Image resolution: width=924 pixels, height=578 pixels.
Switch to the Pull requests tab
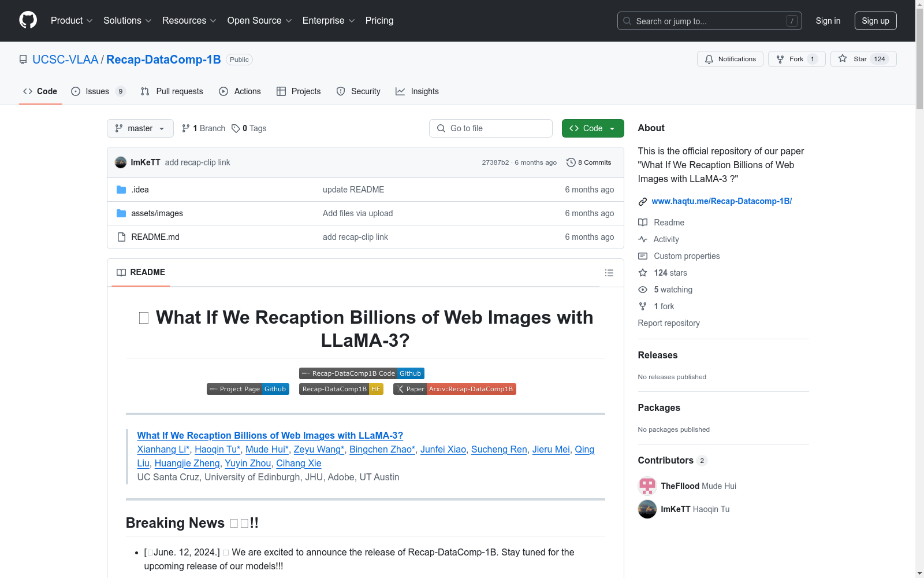tap(172, 91)
